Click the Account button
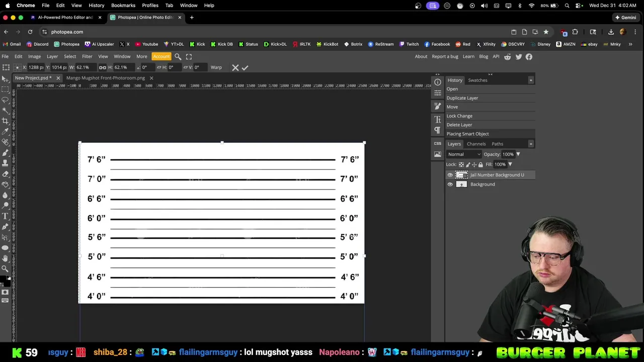 point(161,57)
